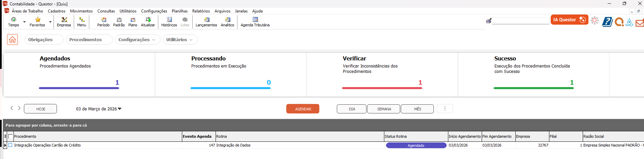This screenshot has height=159, width=644.
Task: Toggle the select-all checkbox in grid header
Action: pos(10,136)
